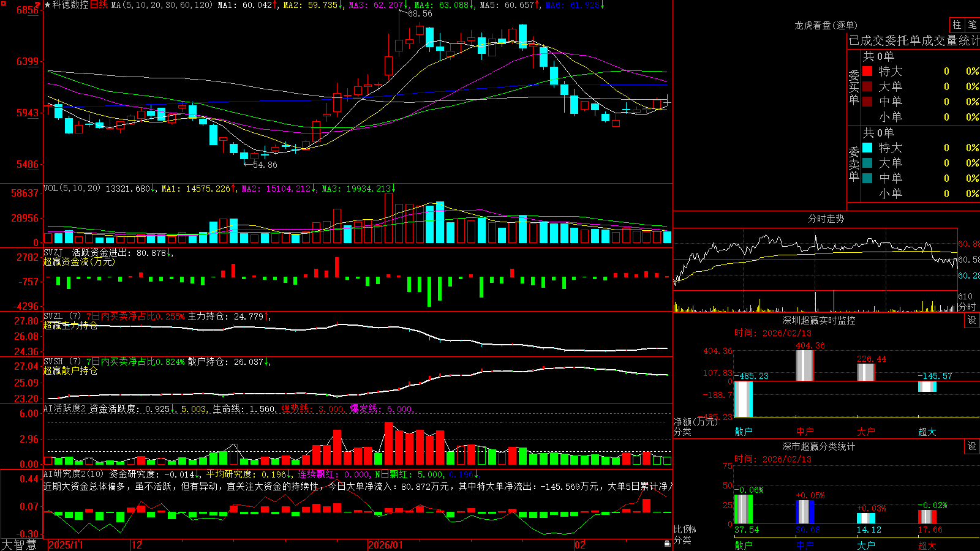The width and height of the screenshot is (980, 551).
Task: Click the teal 中单 sell-order swatch
Action: click(867, 178)
